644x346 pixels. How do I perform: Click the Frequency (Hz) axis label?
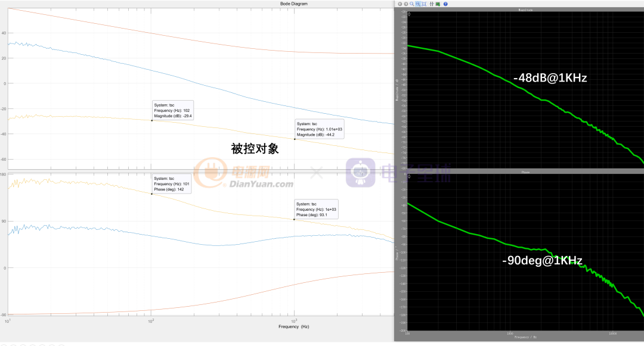click(x=293, y=327)
